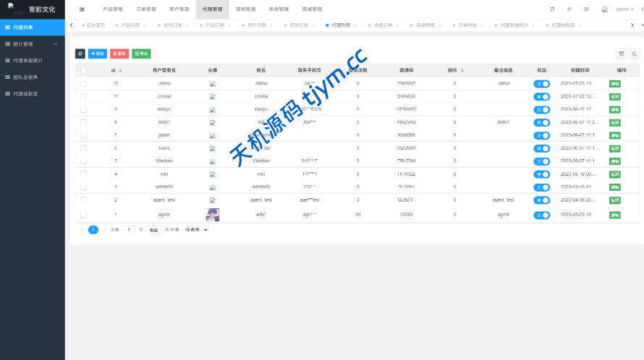Screen dimensions: 644x360
Task: Expand the 统计管理 sidebar menu
Action: point(33,43)
